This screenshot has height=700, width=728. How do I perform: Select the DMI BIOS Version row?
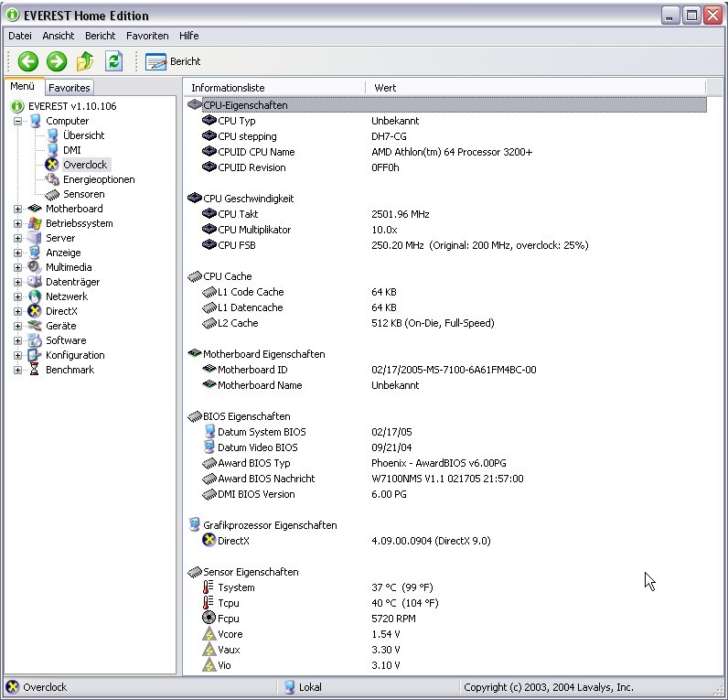(x=446, y=494)
